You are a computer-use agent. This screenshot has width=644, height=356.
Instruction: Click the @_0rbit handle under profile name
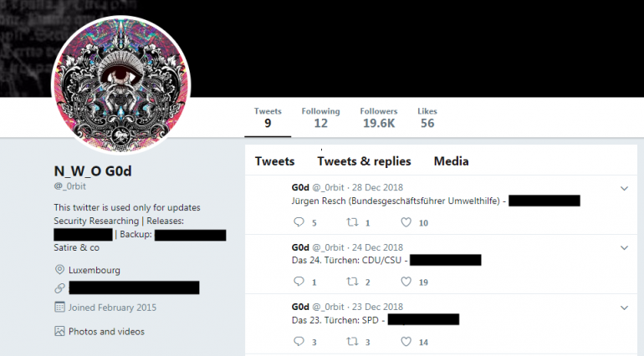(69, 186)
